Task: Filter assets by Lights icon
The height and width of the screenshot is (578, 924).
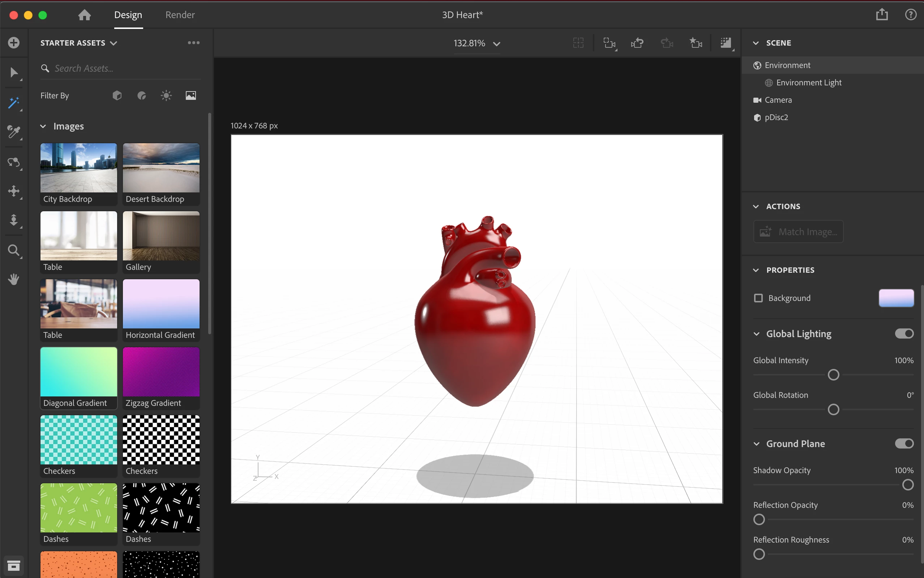Action: (166, 95)
